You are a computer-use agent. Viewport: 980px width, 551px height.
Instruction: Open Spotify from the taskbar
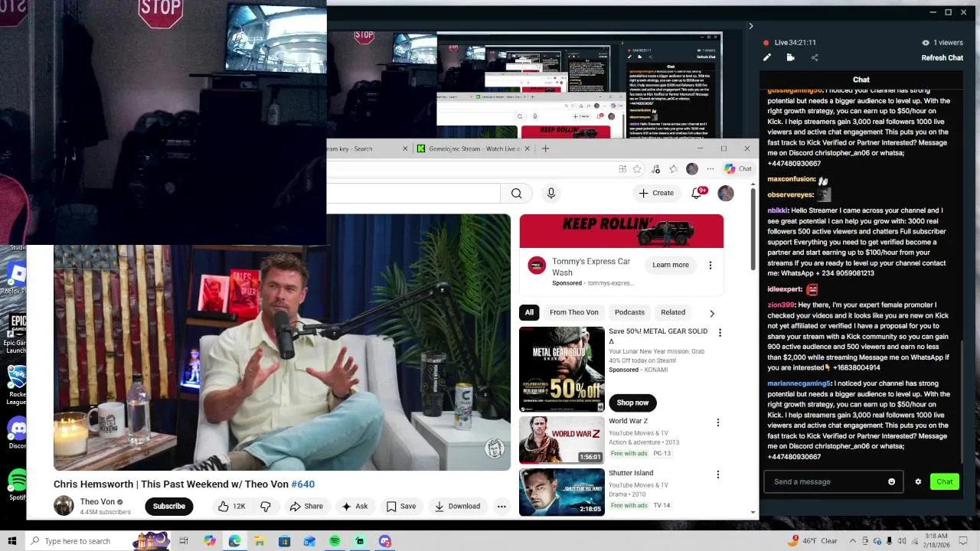[335, 541]
